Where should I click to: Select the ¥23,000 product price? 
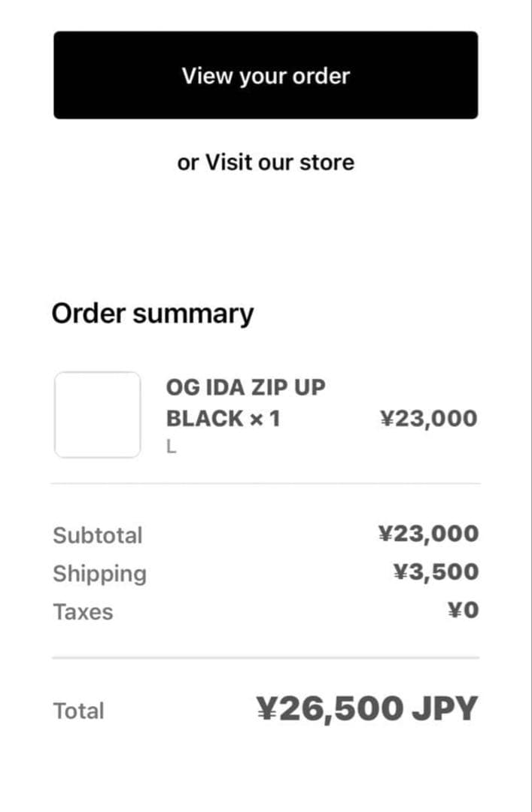pyautogui.click(x=430, y=417)
